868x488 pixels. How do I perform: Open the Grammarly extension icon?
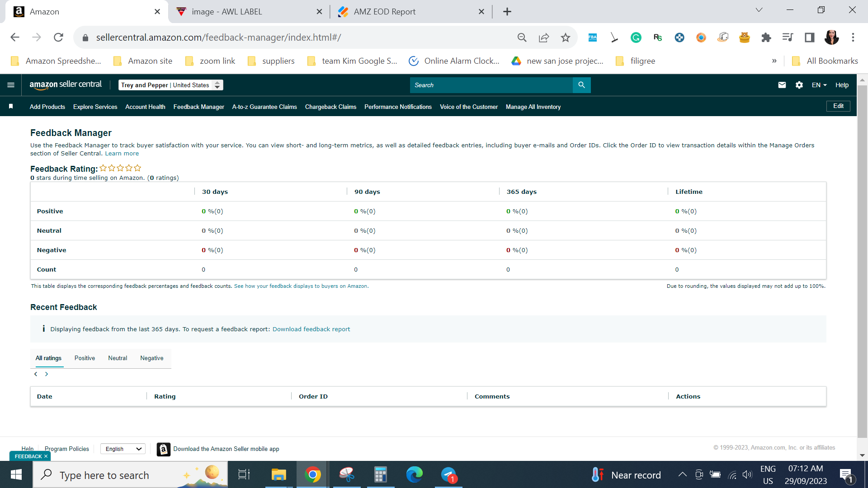[636, 38]
